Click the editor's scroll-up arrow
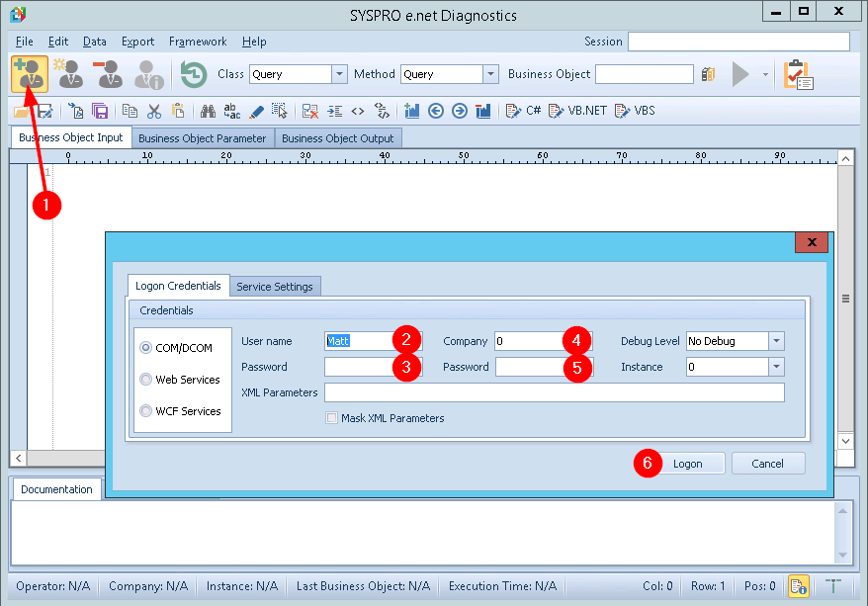 coord(845,158)
